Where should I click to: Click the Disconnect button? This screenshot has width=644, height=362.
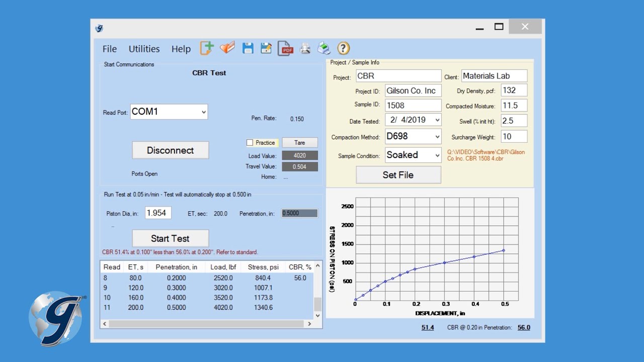(171, 150)
